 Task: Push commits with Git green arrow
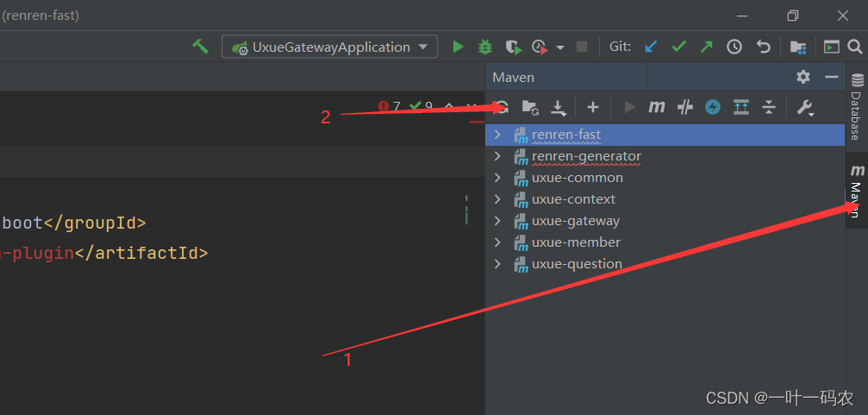[x=706, y=47]
